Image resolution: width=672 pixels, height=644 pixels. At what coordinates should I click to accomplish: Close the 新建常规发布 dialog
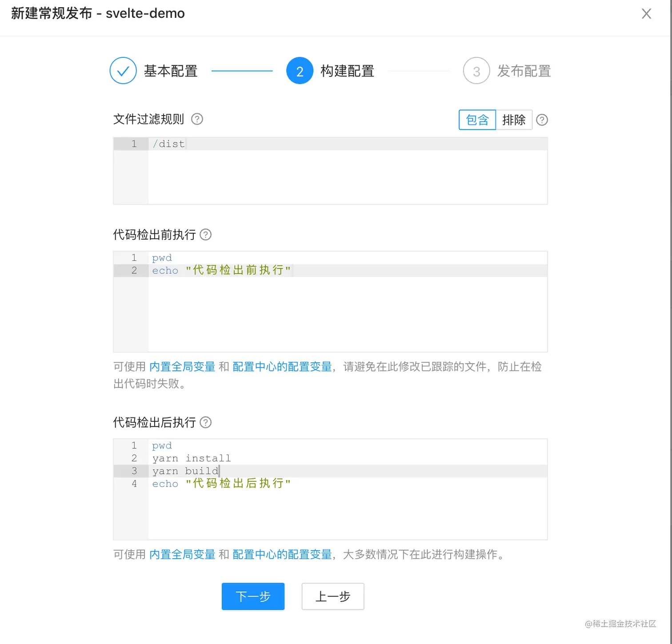[646, 14]
